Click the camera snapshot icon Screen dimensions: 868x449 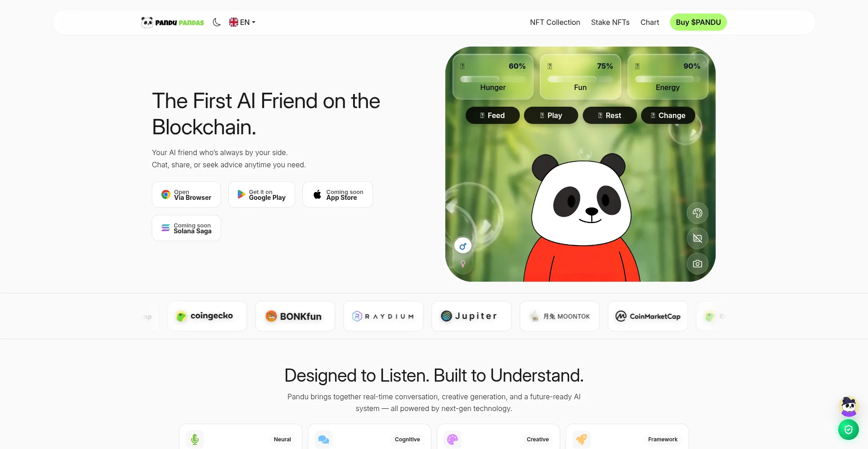[x=697, y=264]
